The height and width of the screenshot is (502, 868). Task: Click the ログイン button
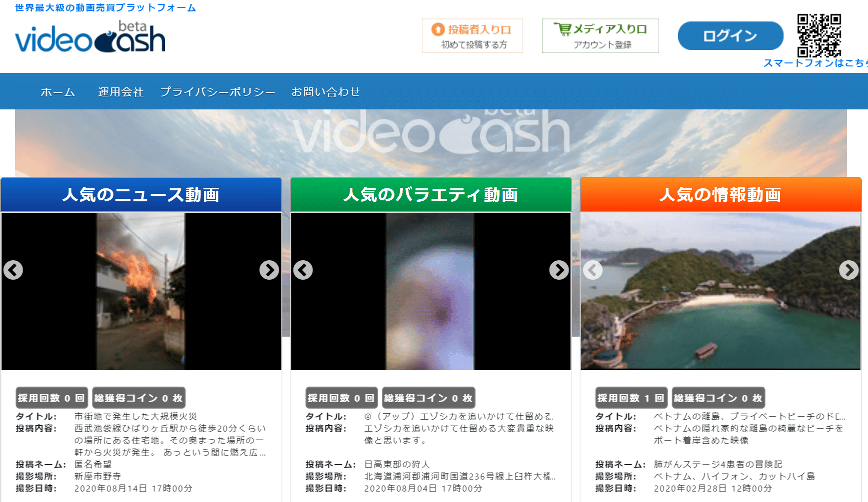[731, 35]
